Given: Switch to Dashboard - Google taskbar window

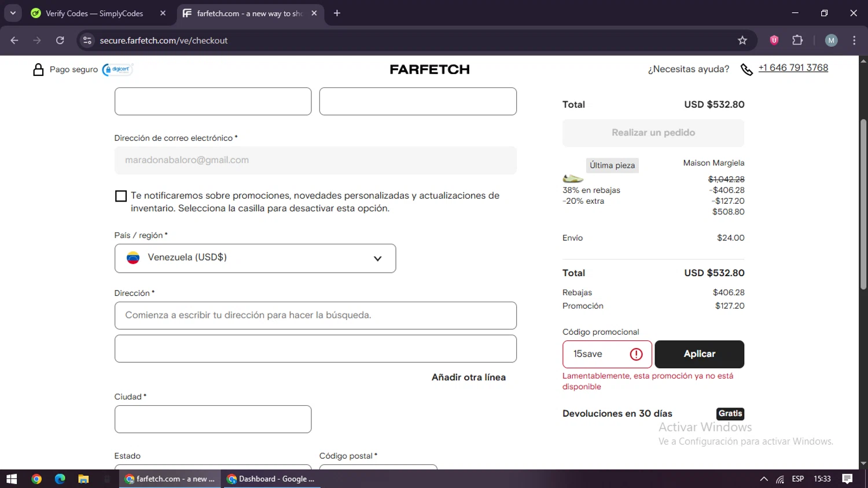Looking at the screenshot, I should [x=271, y=479].
